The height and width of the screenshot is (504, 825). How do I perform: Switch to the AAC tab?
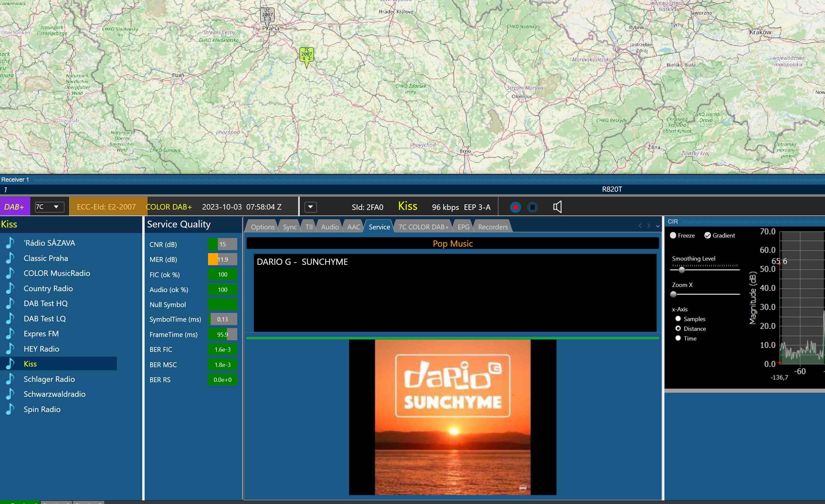click(354, 226)
